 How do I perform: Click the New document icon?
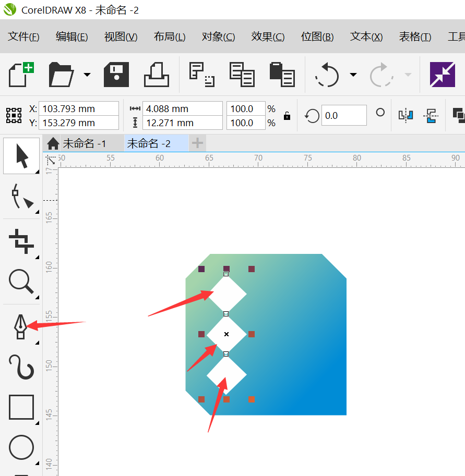[x=21, y=75]
